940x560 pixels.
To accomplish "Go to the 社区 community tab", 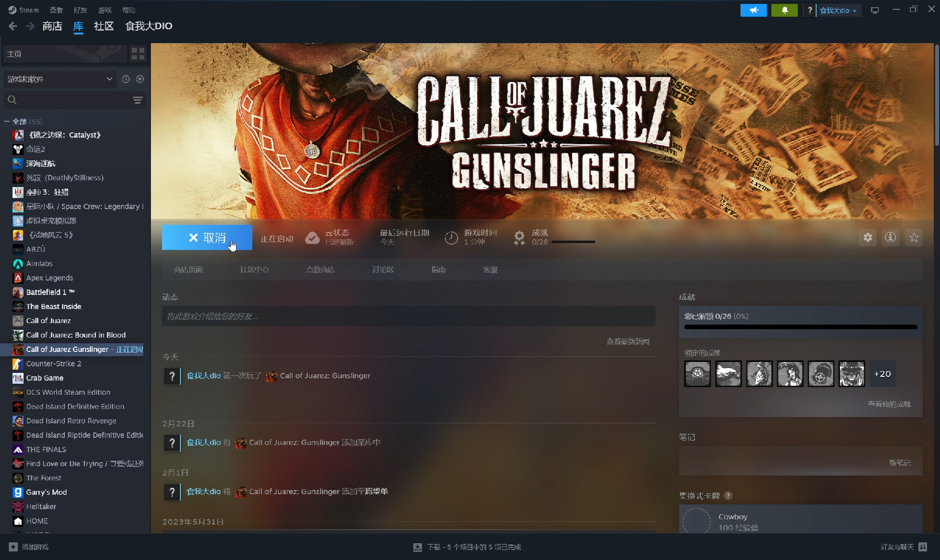I will click(x=104, y=26).
